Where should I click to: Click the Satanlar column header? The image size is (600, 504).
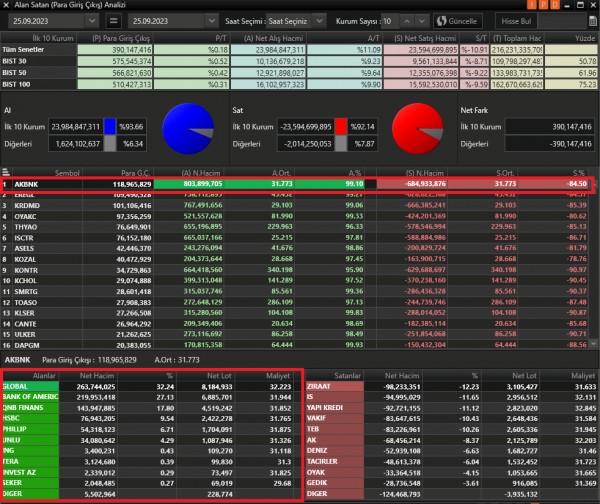point(335,376)
